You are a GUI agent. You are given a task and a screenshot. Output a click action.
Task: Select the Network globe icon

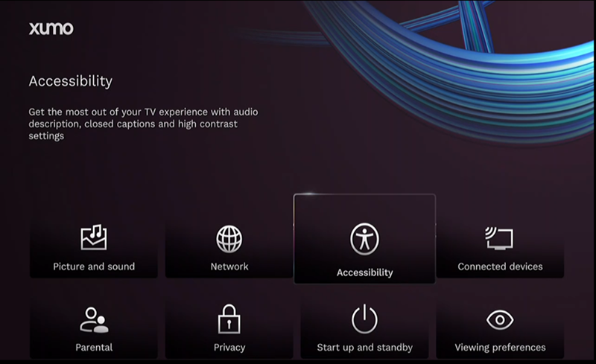point(229,238)
